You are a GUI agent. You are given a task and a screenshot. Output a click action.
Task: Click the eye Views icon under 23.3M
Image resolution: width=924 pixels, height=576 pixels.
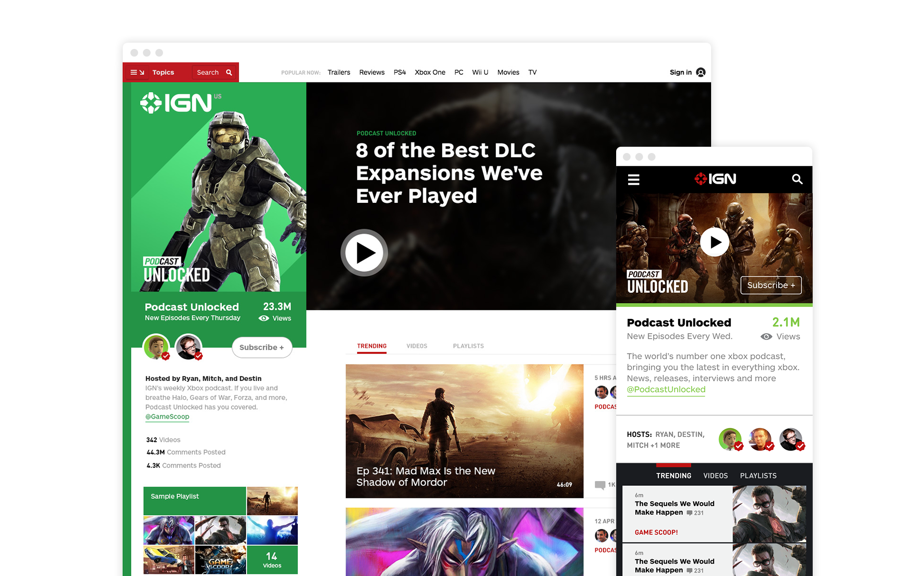pyautogui.click(x=264, y=318)
